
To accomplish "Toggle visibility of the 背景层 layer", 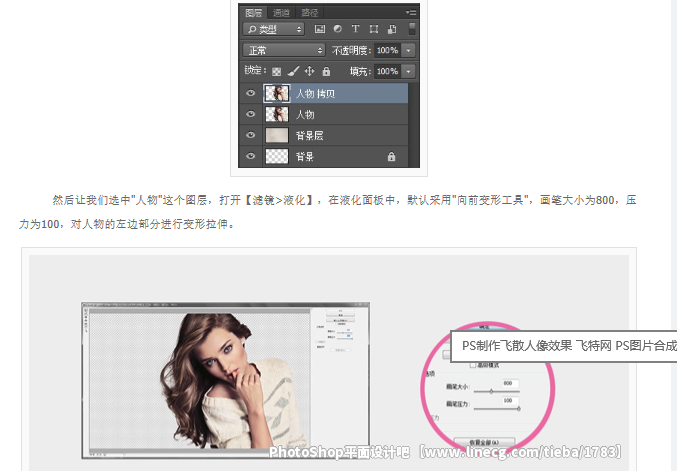I will [x=251, y=136].
